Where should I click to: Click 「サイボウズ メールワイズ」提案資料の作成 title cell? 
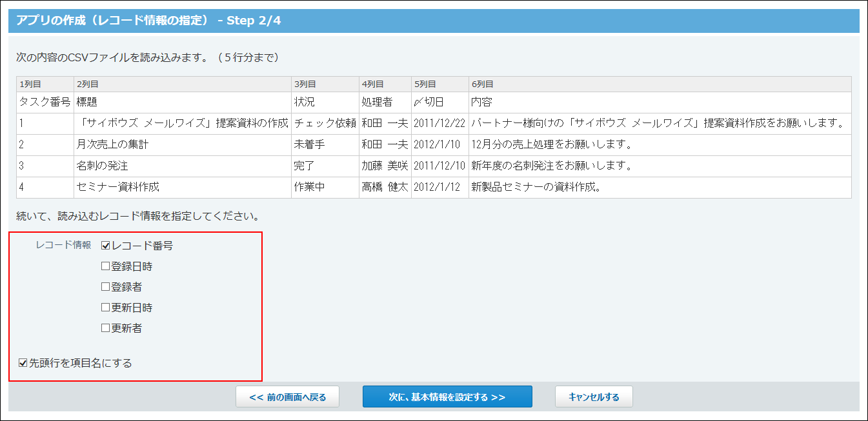click(183, 123)
